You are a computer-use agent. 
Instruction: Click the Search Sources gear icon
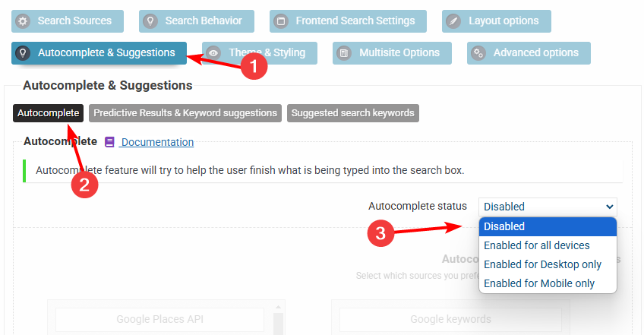pos(23,21)
